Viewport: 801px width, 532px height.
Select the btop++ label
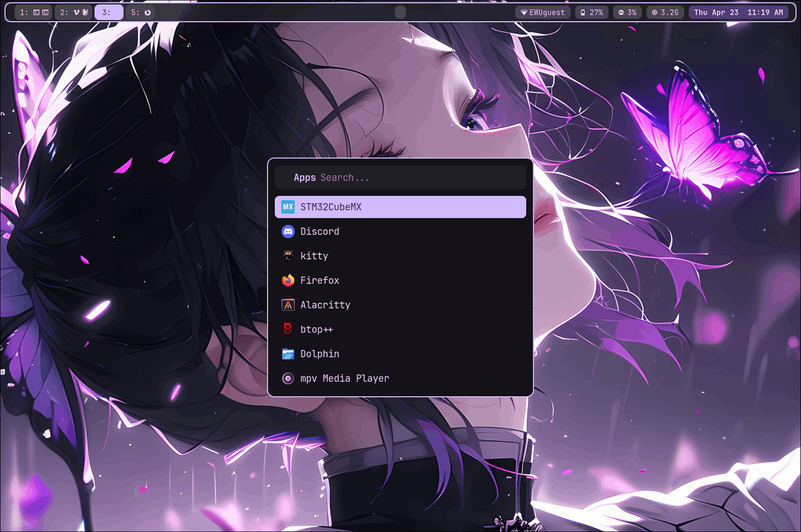pyautogui.click(x=316, y=330)
